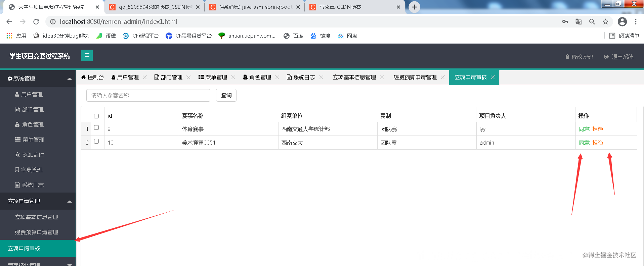Viewport: 644px width, 266px height.
Task: Switch to the 用户管理 tab
Action: [x=125, y=77]
